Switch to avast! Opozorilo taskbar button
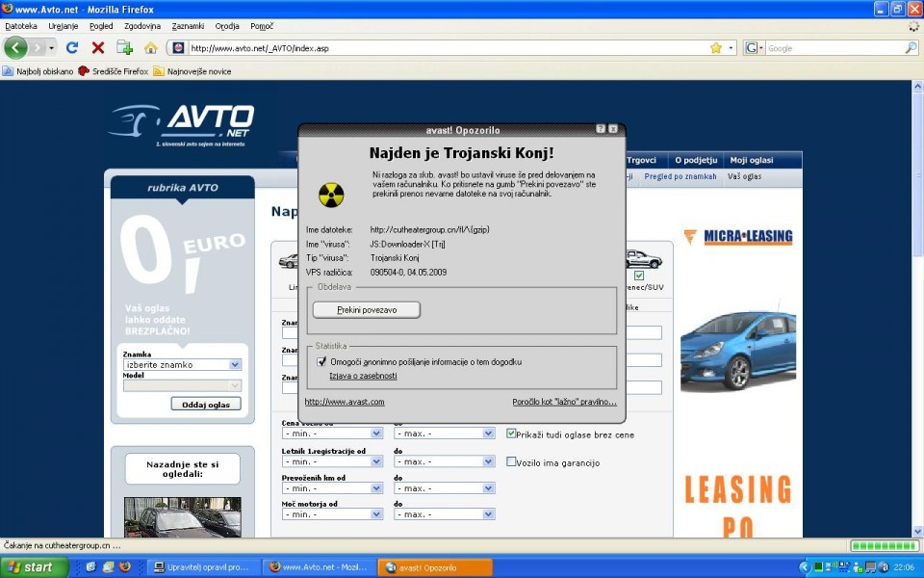 pos(435,567)
